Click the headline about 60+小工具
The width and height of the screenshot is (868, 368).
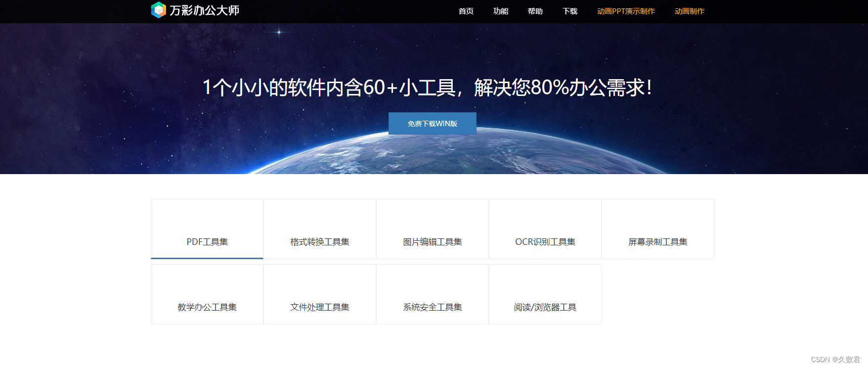click(427, 88)
